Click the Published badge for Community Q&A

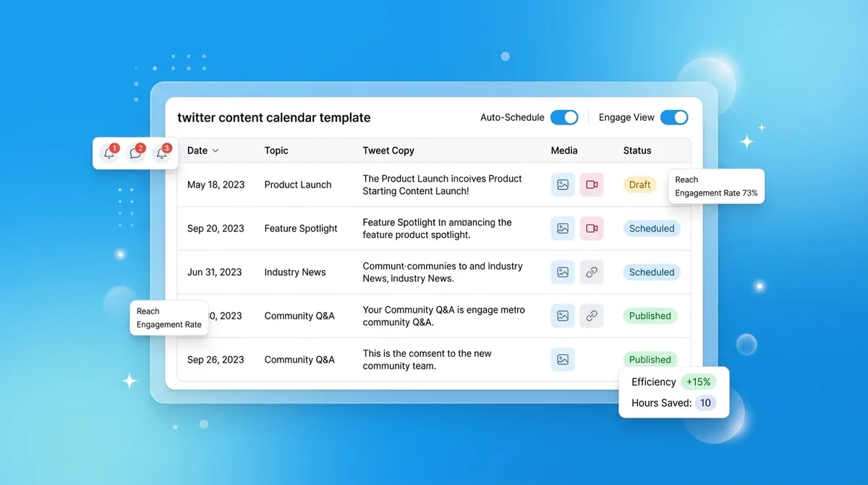click(650, 316)
